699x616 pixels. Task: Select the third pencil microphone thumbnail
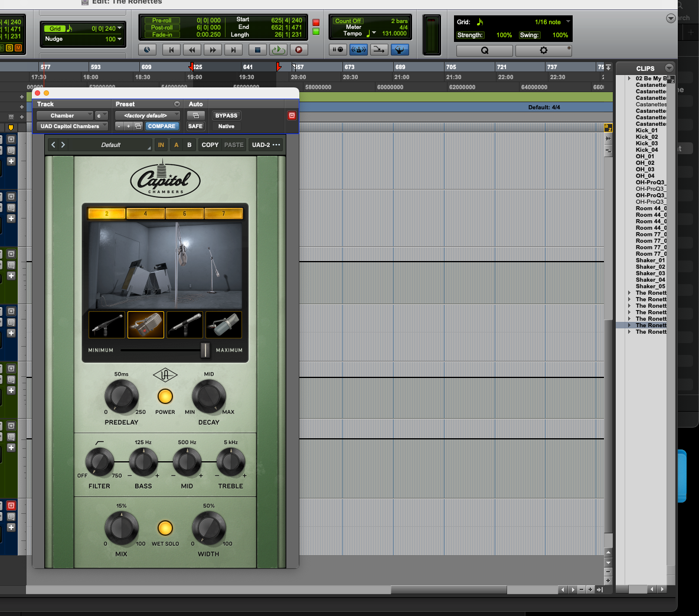[185, 325]
